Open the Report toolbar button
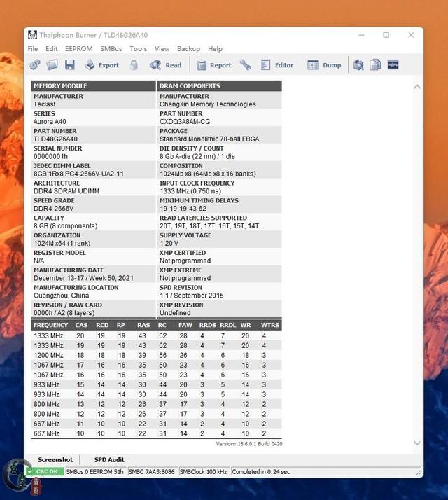448x500 pixels. click(214, 65)
